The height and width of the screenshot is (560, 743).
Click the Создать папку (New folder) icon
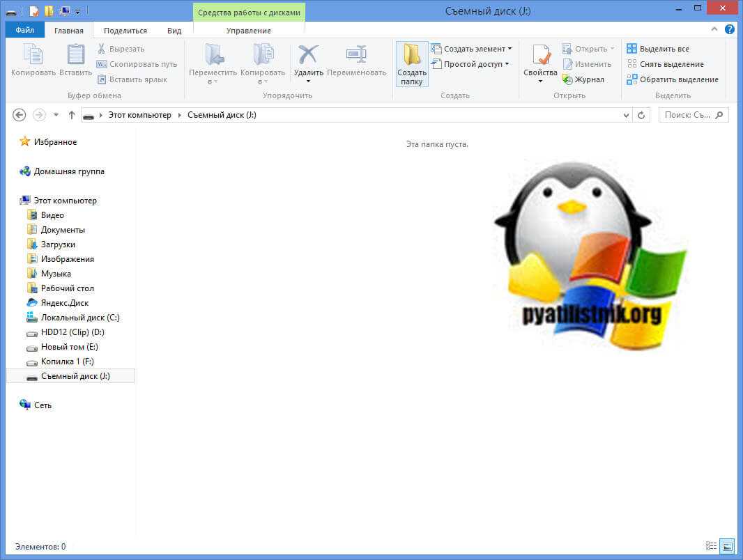(411, 56)
